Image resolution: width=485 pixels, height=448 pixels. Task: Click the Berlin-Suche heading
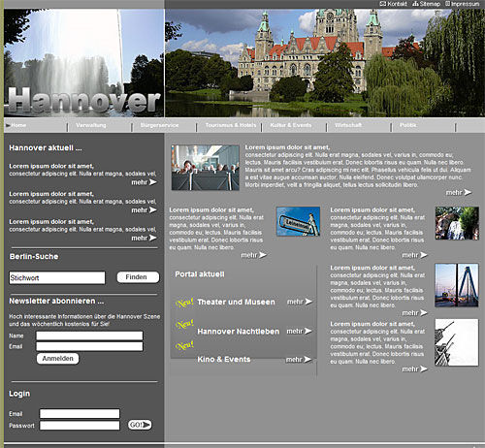click(34, 256)
